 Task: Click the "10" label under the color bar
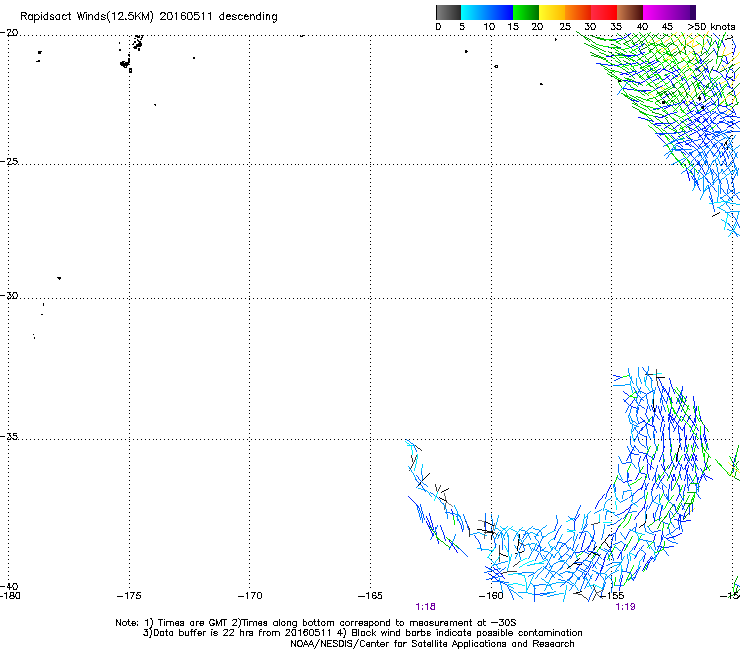pyautogui.click(x=489, y=27)
